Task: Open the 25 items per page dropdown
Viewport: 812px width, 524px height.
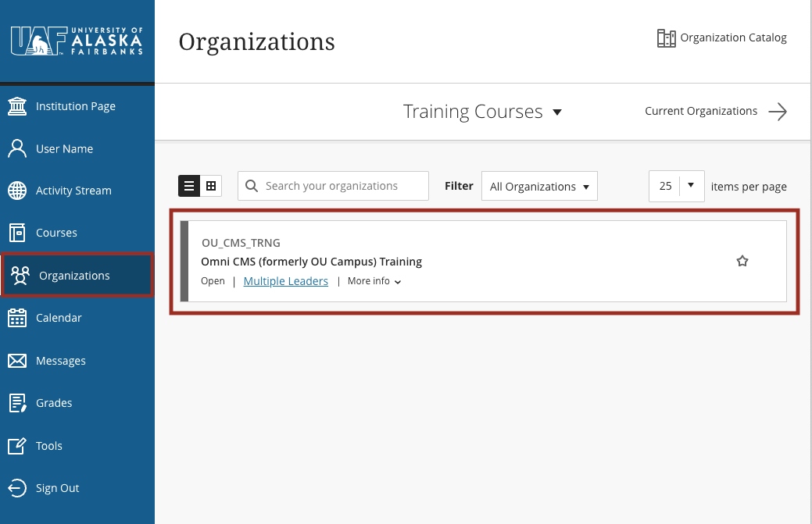Action: click(676, 186)
